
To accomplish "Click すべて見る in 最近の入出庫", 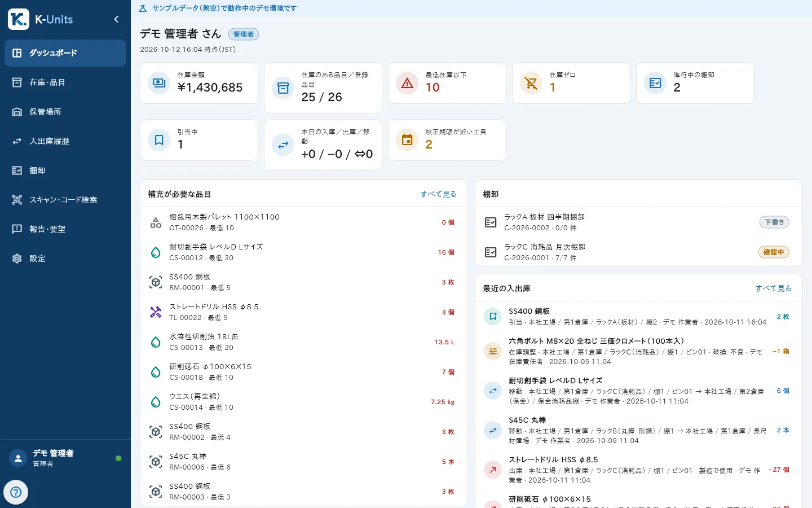I will (x=774, y=288).
